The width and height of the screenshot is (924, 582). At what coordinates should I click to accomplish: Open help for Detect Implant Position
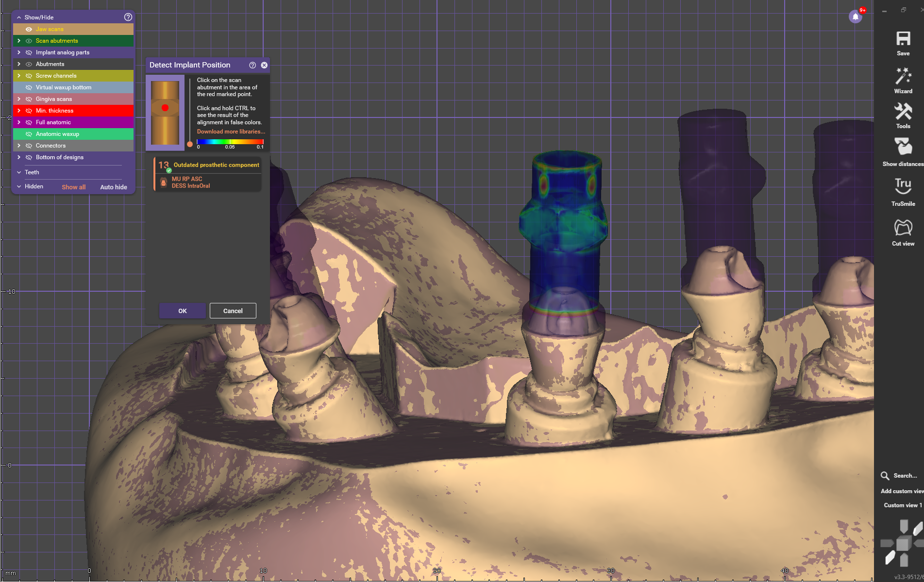(252, 65)
